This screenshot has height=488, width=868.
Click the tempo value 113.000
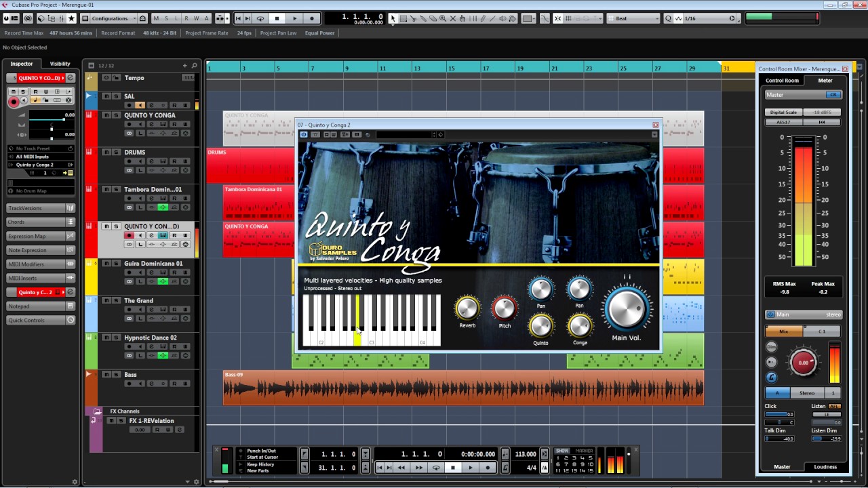[x=526, y=454]
